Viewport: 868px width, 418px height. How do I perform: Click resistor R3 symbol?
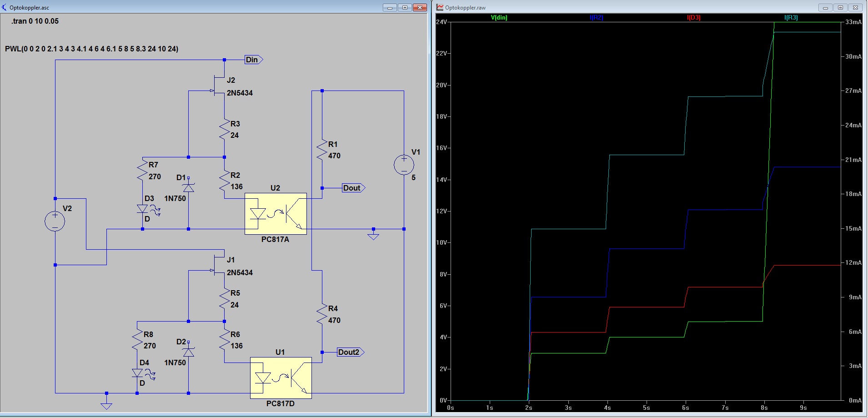tap(224, 129)
